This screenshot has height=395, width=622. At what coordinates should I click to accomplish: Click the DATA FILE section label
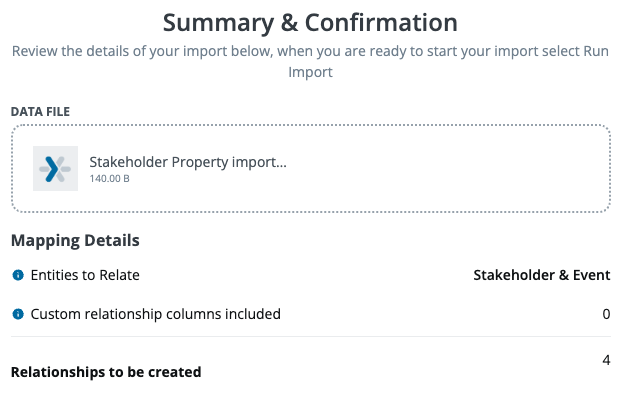click(x=40, y=112)
